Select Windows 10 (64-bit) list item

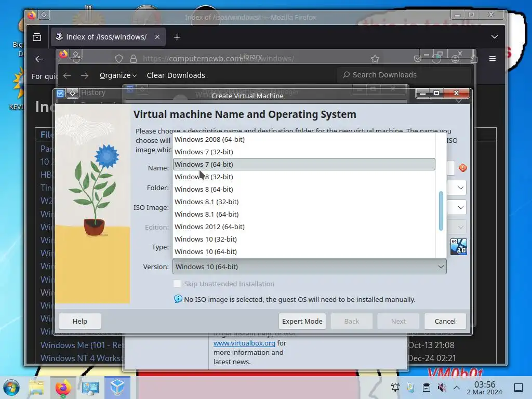[x=304, y=252]
